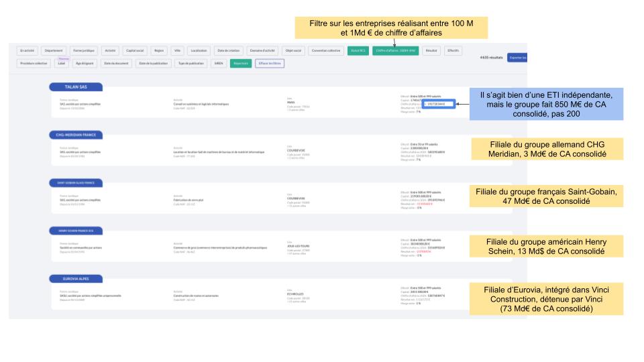This screenshot has height=362, width=644.
Task: Click the Effectifs filter
Action: 453,51
